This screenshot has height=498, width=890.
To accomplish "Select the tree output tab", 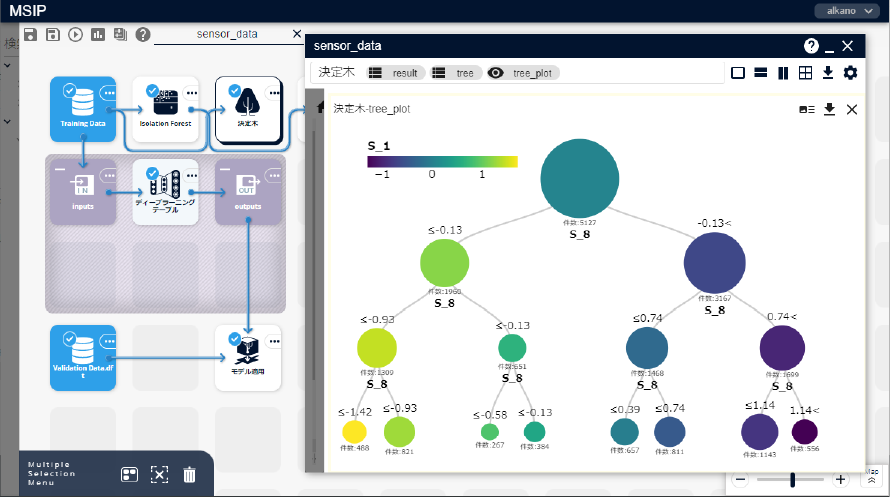I will (x=456, y=73).
